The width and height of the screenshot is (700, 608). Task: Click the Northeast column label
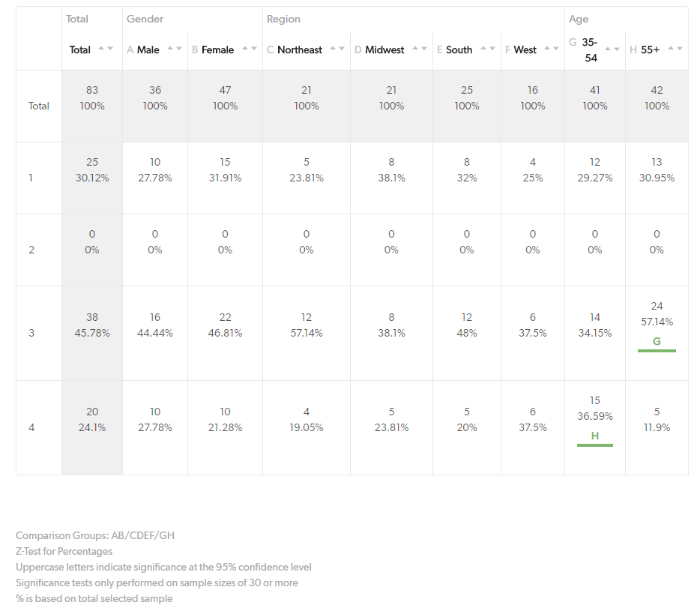tap(299, 49)
